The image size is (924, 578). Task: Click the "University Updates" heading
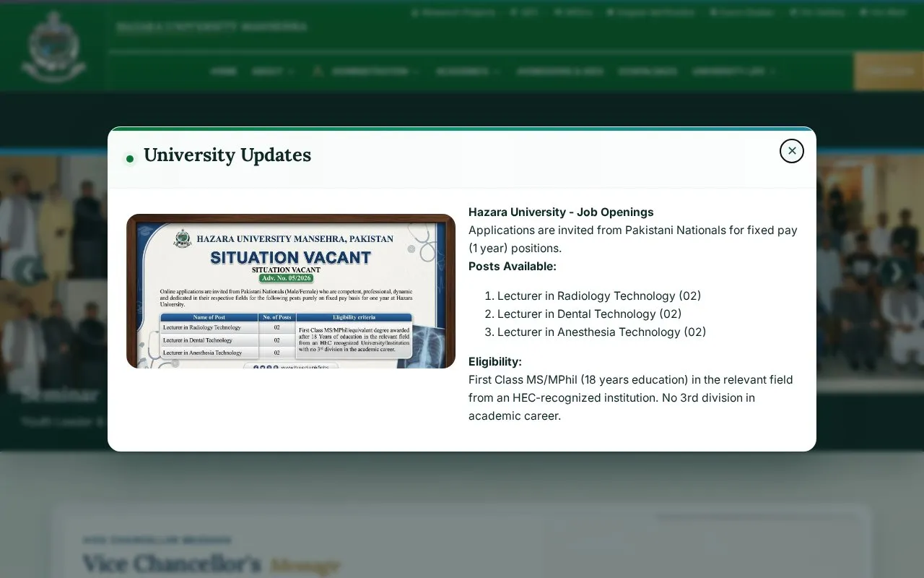pos(227,155)
